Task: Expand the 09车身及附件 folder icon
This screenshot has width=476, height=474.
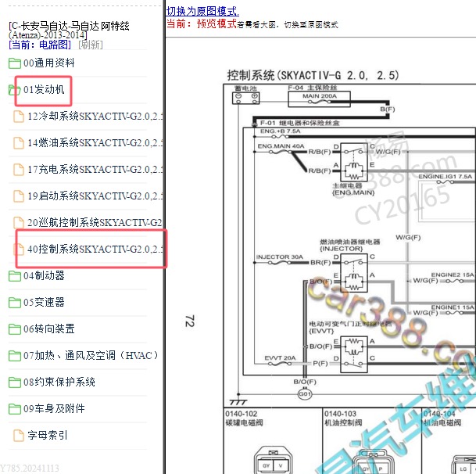Action: tap(15, 409)
